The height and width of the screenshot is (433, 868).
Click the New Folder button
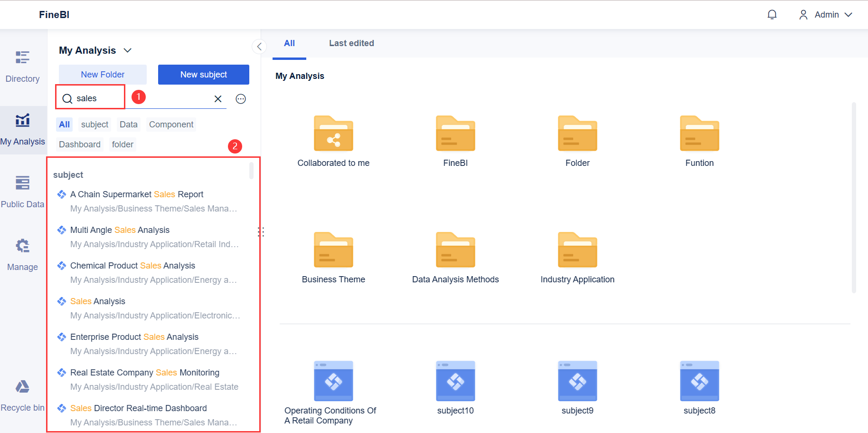[103, 74]
